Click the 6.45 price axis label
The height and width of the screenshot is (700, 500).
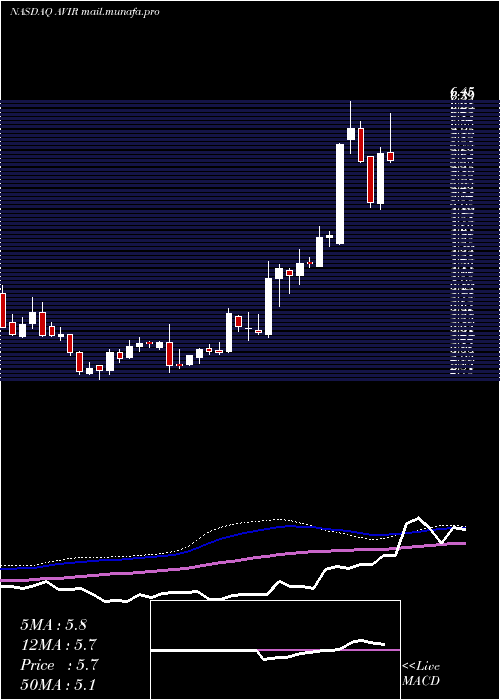point(462,93)
